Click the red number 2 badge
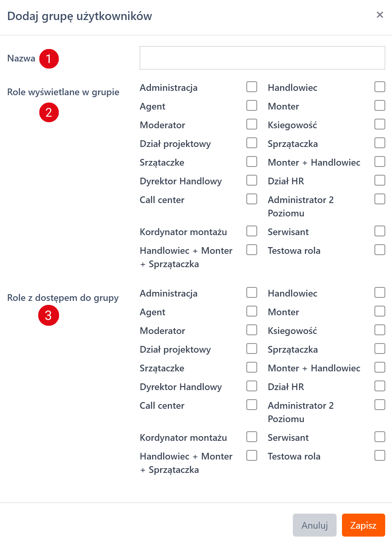 tap(49, 113)
